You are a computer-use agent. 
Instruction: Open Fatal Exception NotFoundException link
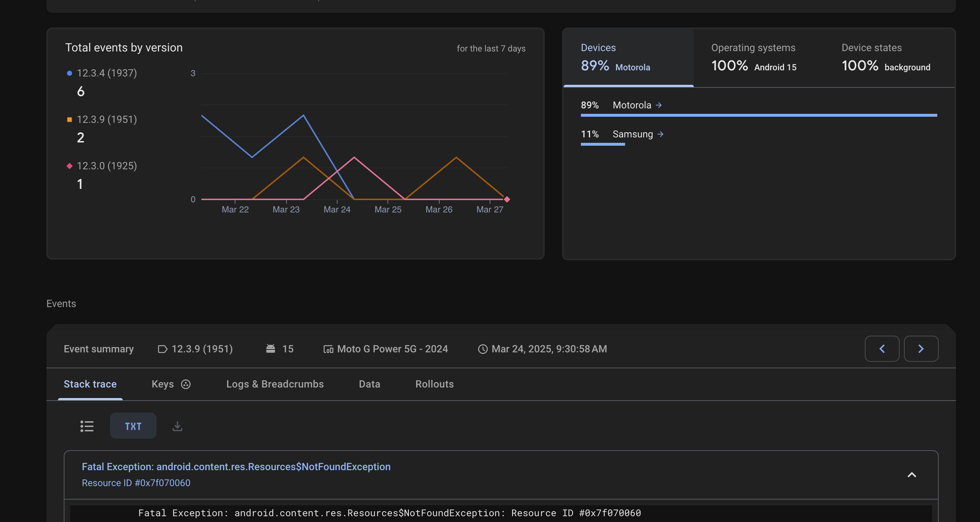point(236,467)
